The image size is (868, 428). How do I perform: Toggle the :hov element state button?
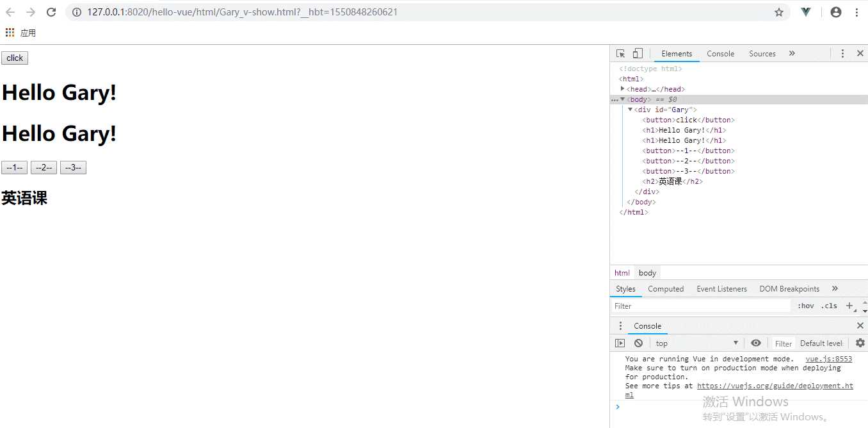(806, 306)
